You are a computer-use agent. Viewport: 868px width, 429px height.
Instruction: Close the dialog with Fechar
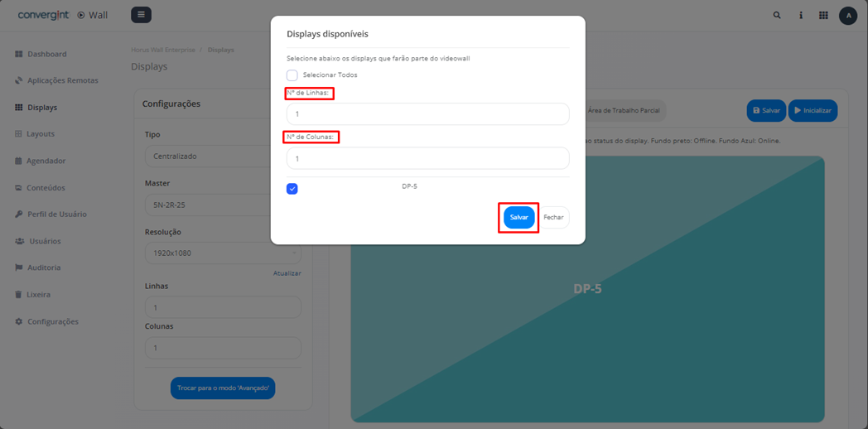point(553,217)
